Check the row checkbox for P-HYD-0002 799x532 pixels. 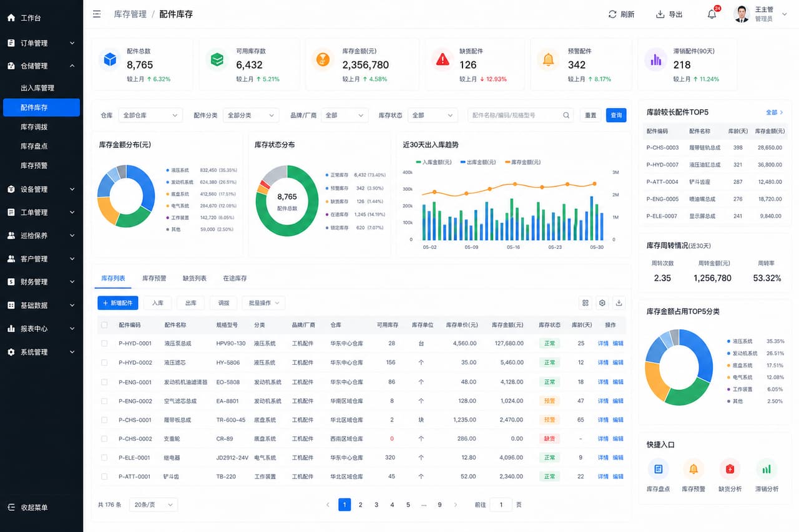click(104, 362)
